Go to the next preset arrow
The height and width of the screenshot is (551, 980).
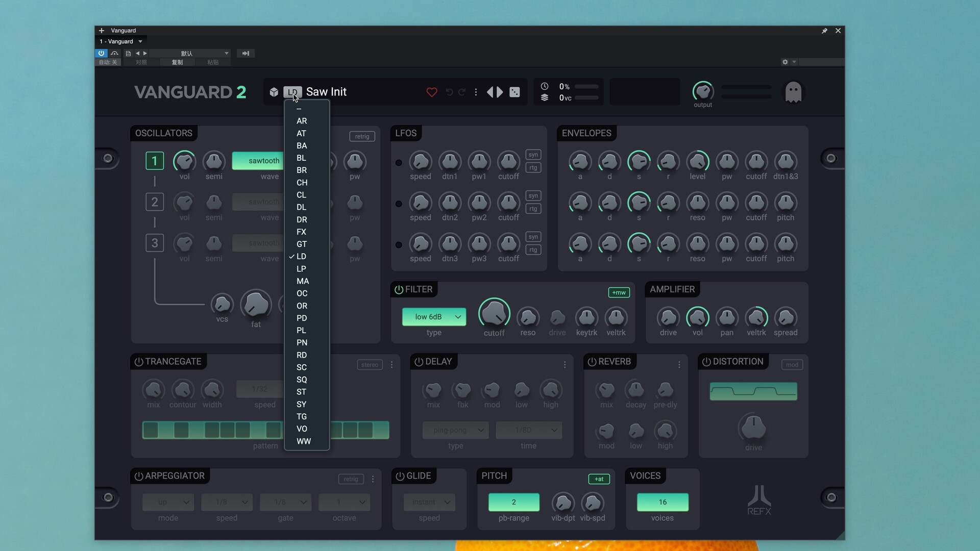pyautogui.click(x=500, y=92)
